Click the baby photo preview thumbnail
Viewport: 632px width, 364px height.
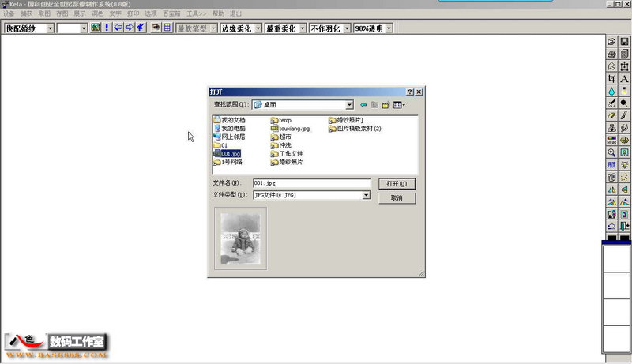tap(241, 238)
